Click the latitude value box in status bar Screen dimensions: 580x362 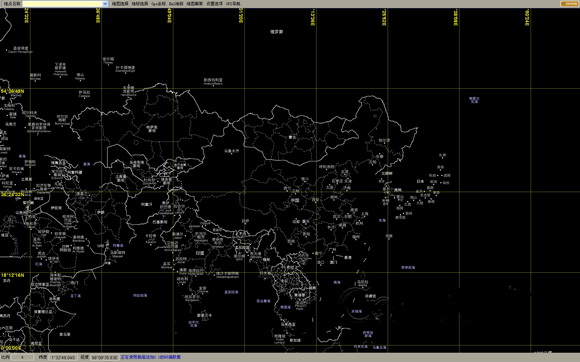(63, 358)
